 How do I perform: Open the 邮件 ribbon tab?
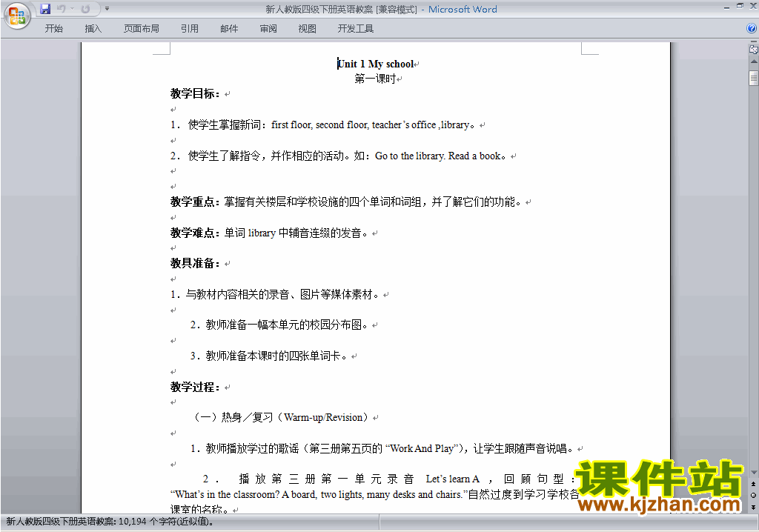(x=229, y=29)
